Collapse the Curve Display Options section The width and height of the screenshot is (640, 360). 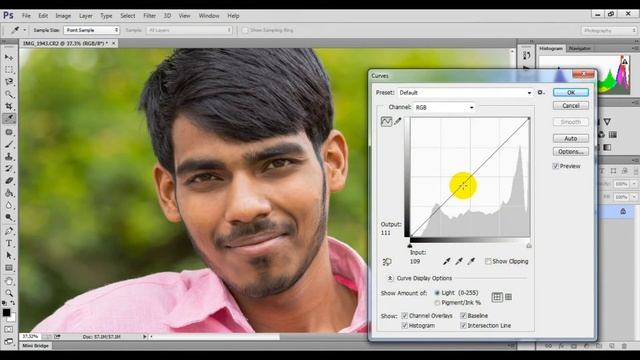(390, 278)
